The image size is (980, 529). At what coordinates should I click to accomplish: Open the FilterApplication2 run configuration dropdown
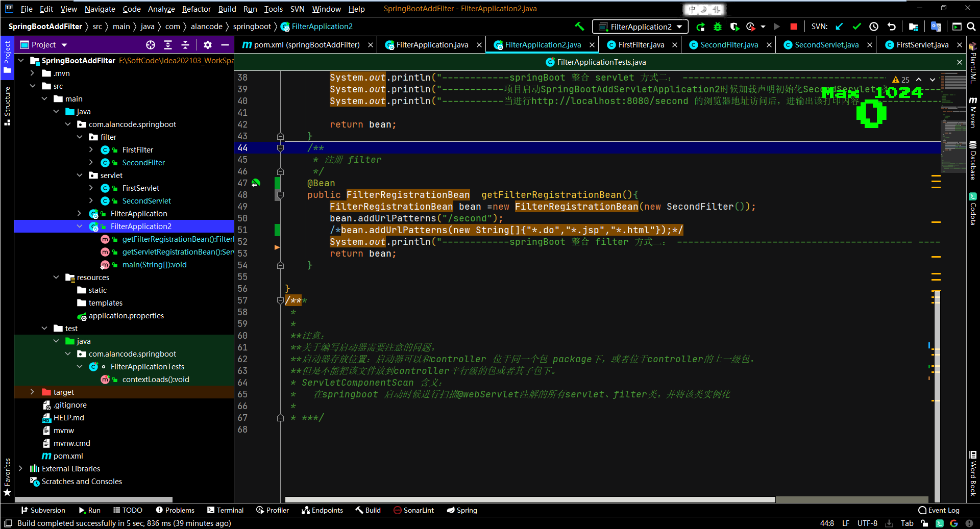640,27
